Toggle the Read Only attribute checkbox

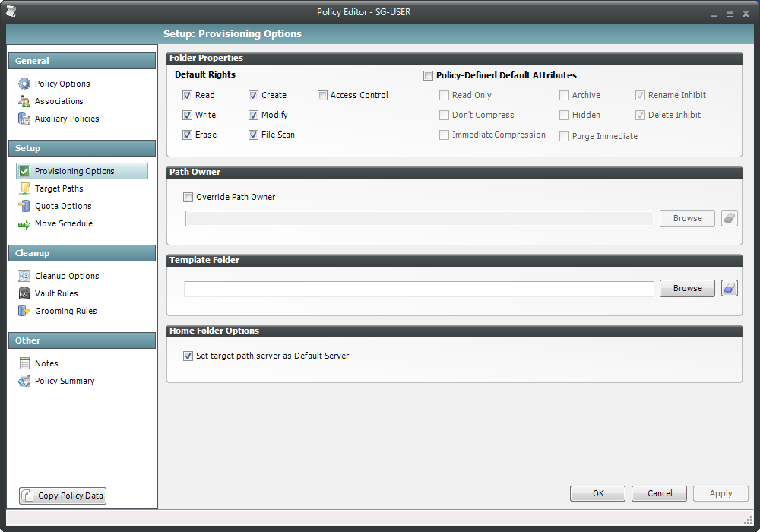pyautogui.click(x=444, y=96)
